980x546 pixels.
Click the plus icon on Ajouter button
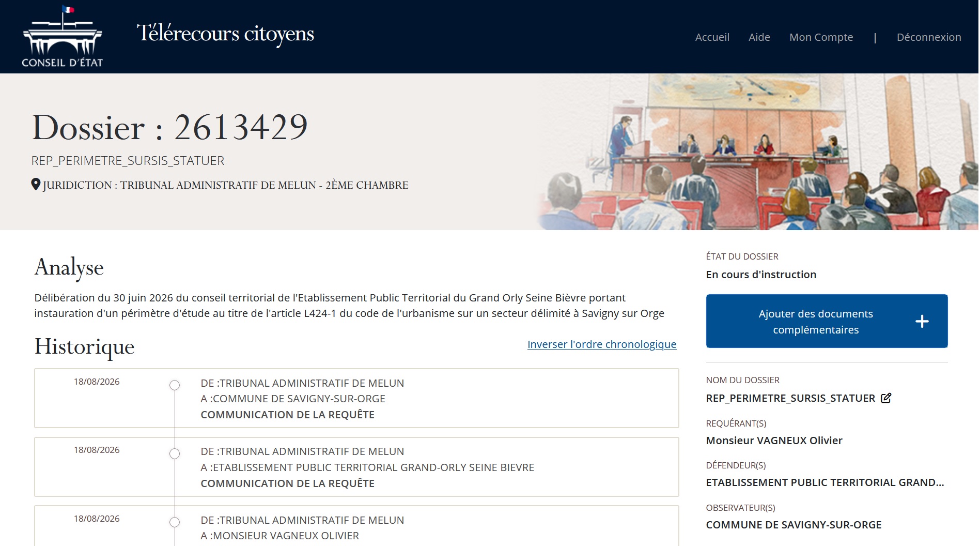click(922, 322)
